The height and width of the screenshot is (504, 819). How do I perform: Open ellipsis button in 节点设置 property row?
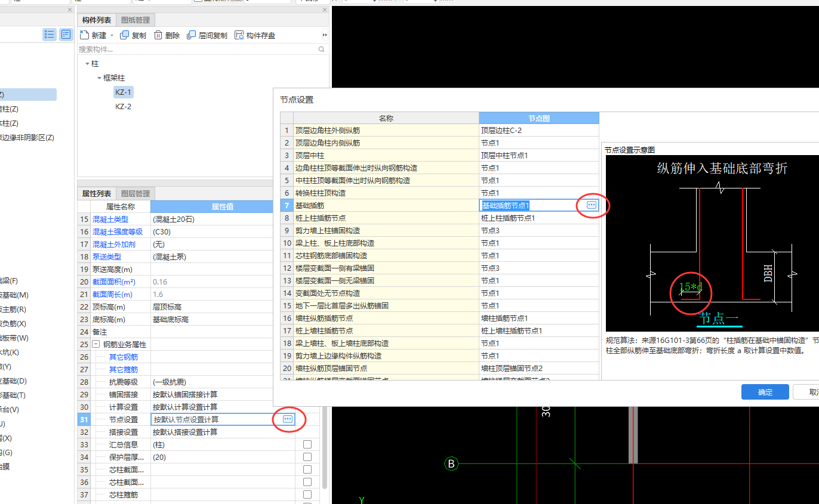click(288, 419)
